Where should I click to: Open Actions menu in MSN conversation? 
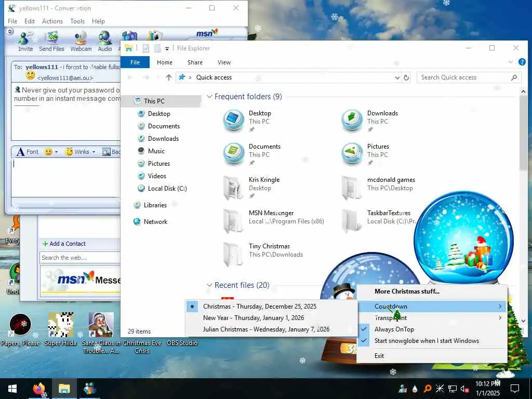pyautogui.click(x=52, y=21)
